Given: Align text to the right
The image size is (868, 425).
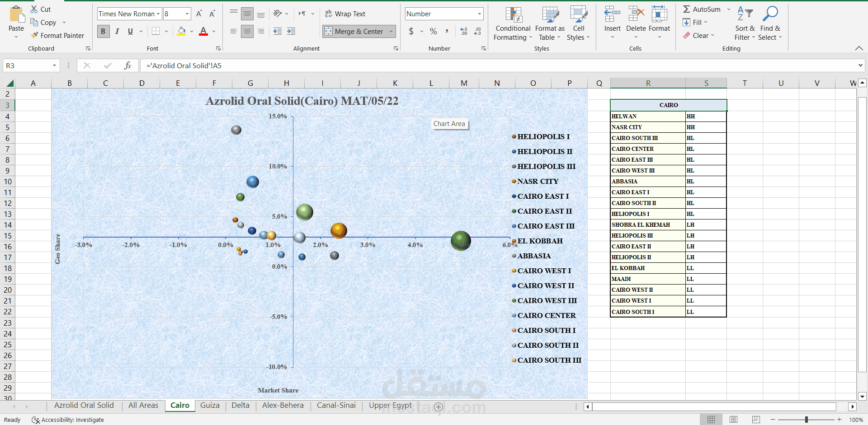Looking at the screenshot, I should [x=261, y=31].
